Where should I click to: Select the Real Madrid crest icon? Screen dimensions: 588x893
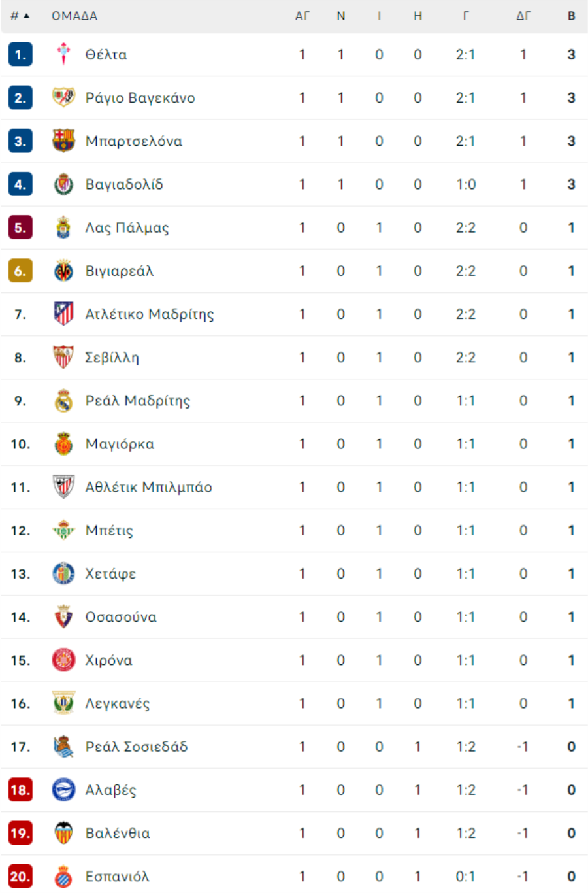pyautogui.click(x=63, y=400)
